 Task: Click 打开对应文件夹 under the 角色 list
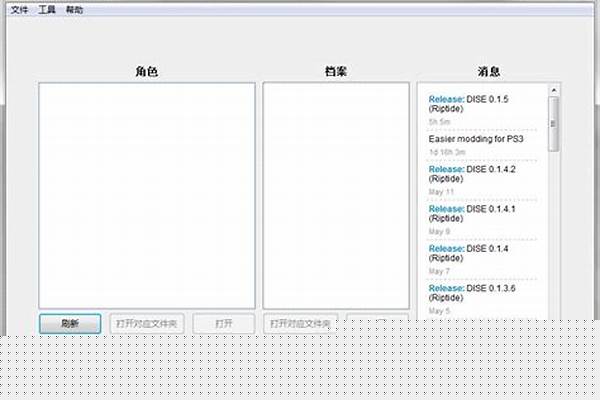coord(147,324)
